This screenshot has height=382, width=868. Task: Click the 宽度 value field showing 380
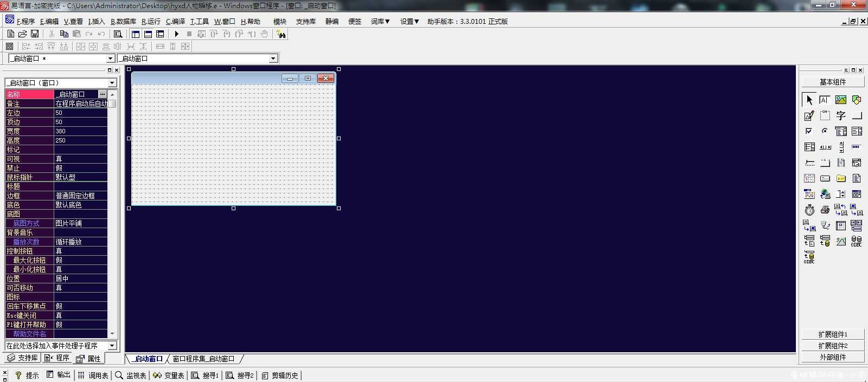coord(80,131)
